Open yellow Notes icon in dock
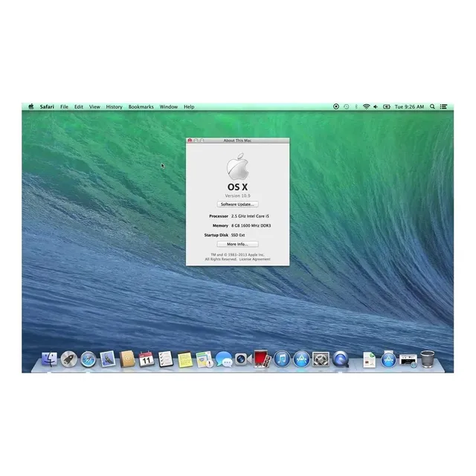This screenshot has height=476, width=476. 185,360
